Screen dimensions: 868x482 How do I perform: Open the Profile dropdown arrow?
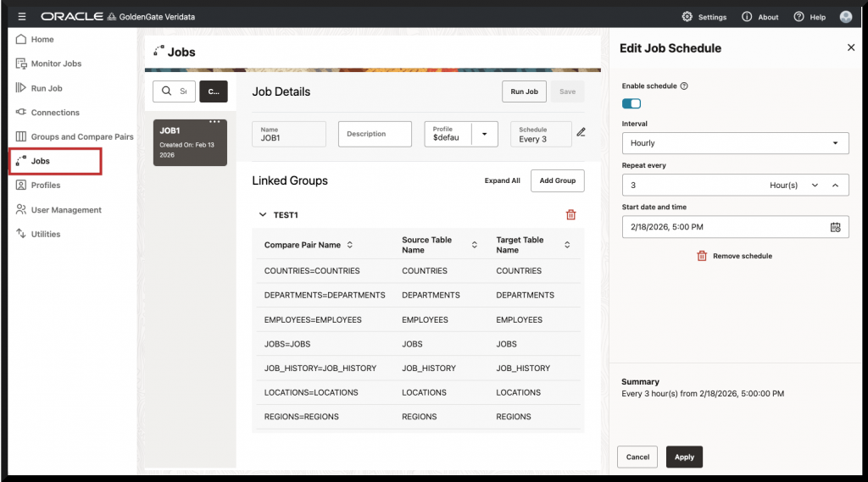(x=484, y=134)
